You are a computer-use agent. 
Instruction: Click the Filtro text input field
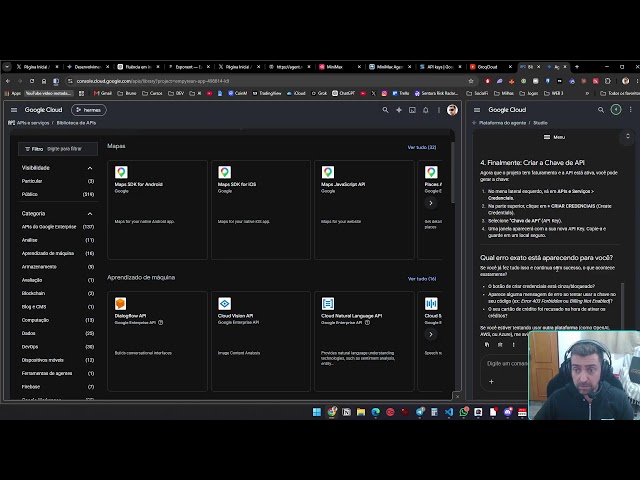(58, 149)
